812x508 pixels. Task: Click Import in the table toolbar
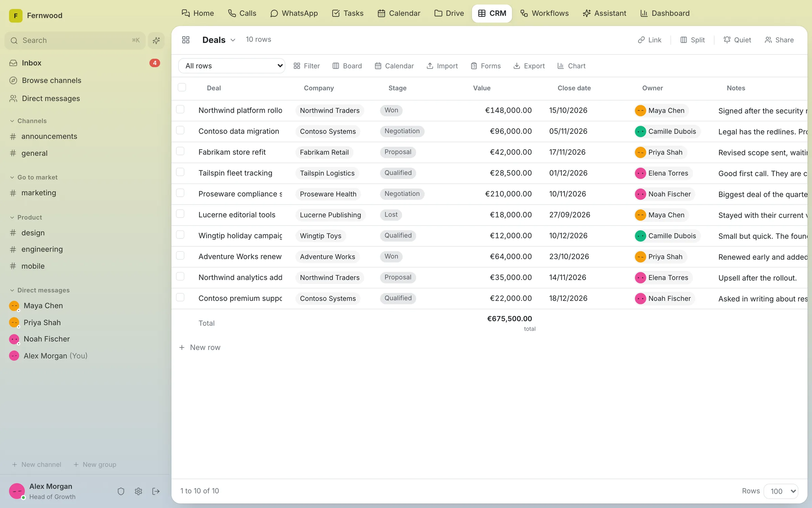point(442,66)
